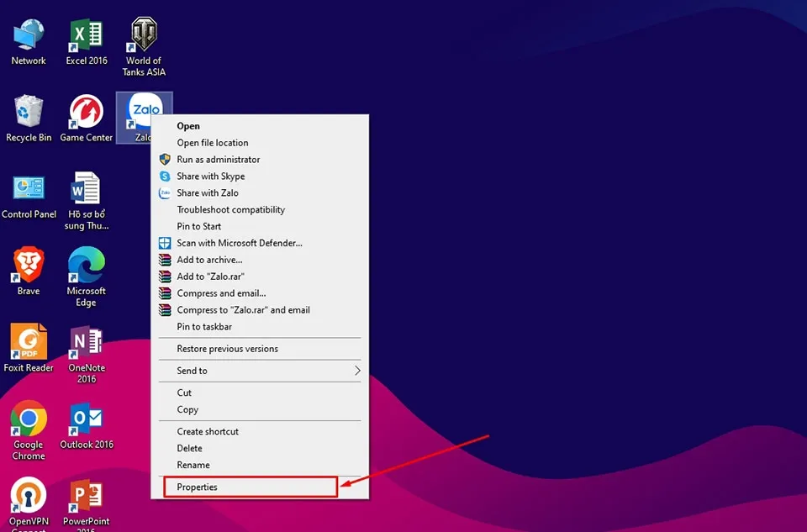The width and height of the screenshot is (807, 532).
Task: Choose Properties from the context menu
Action: [251, 487]
